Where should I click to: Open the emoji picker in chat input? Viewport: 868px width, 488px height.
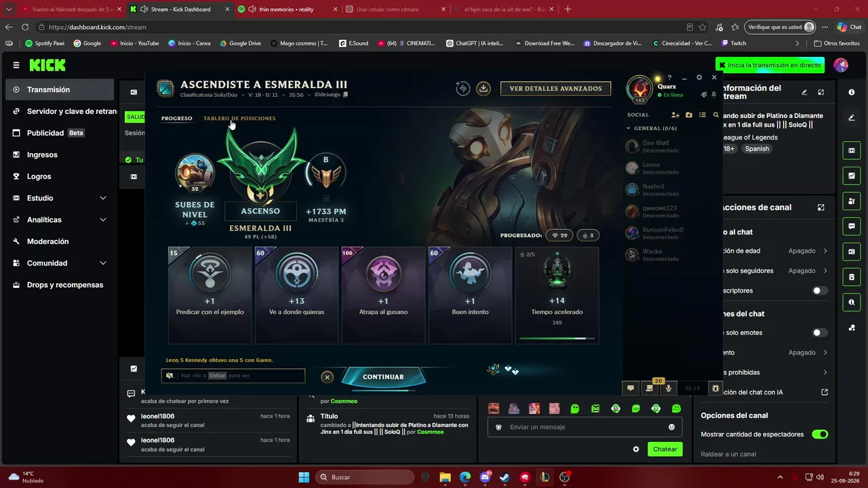click(x=671, y=427)
